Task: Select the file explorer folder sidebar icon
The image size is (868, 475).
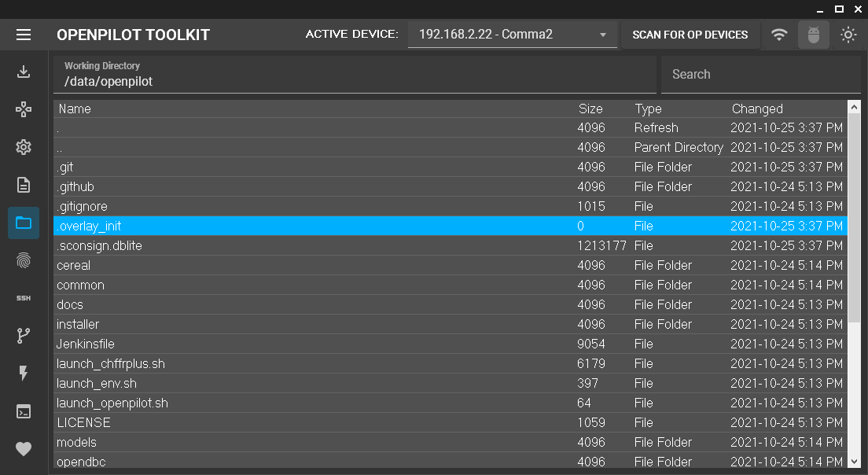Action: (x=24, y=223)
